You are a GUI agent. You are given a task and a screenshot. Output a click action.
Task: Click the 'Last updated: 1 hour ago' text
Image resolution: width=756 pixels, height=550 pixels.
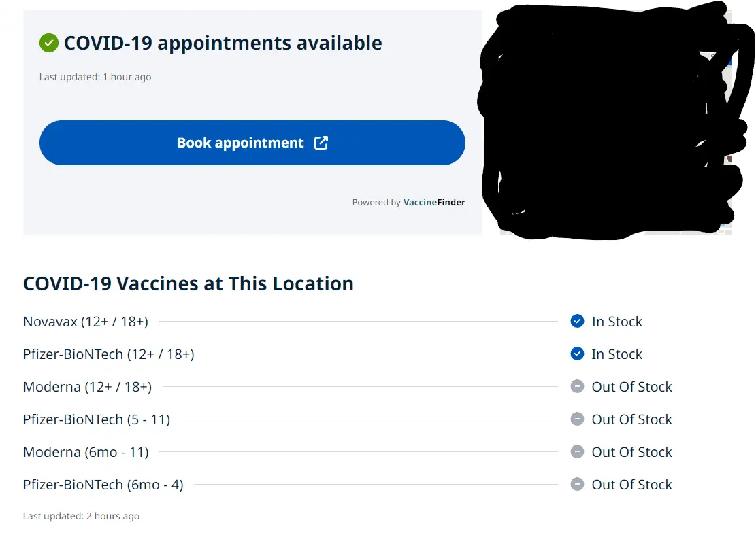tap(95, 77)
